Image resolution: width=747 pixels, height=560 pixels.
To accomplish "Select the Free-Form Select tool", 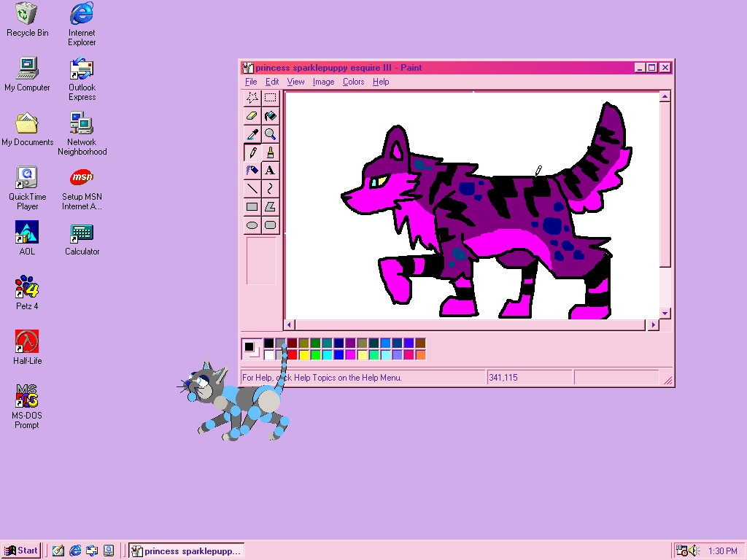I will [x=252, y=98].
